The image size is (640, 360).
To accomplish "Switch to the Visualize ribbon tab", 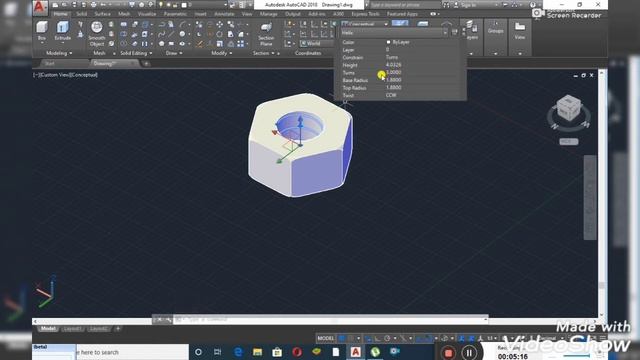I will click(147, 14).
